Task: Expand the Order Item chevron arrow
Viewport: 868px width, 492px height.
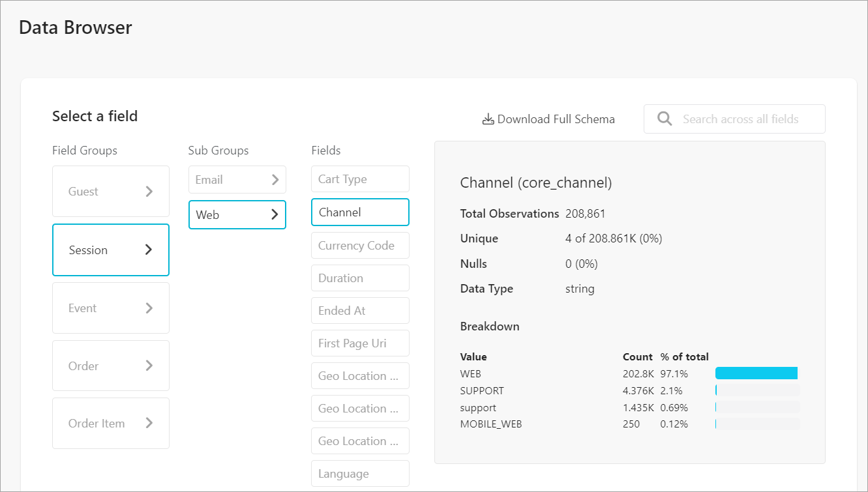Action: [149, 423]
